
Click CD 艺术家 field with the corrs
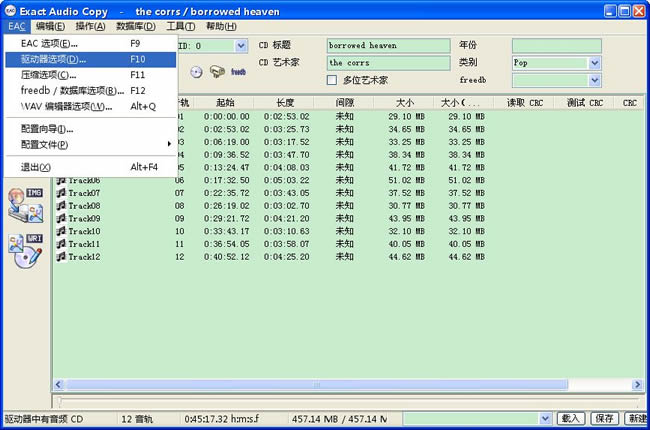[x=388, y=63]
